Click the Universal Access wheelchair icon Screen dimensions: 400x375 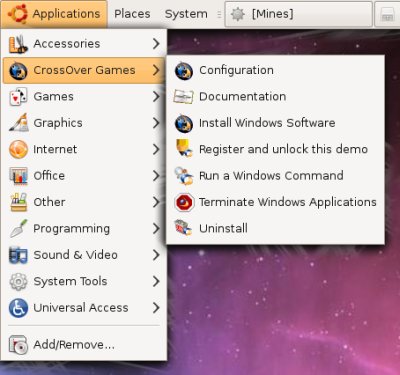18,308
